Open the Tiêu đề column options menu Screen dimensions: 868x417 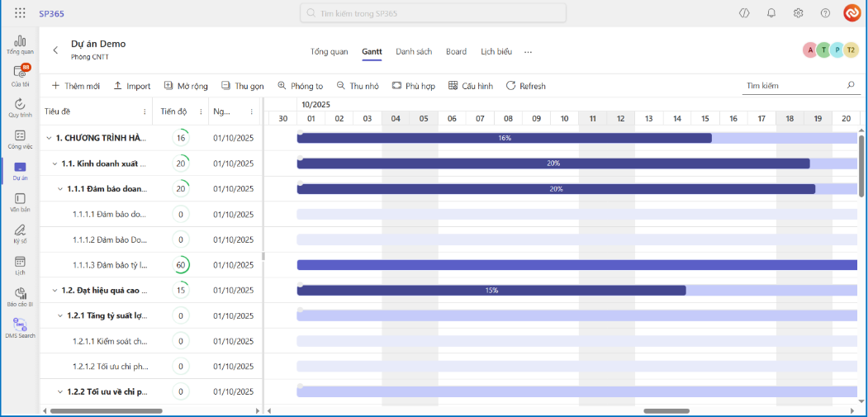(145, 111)
